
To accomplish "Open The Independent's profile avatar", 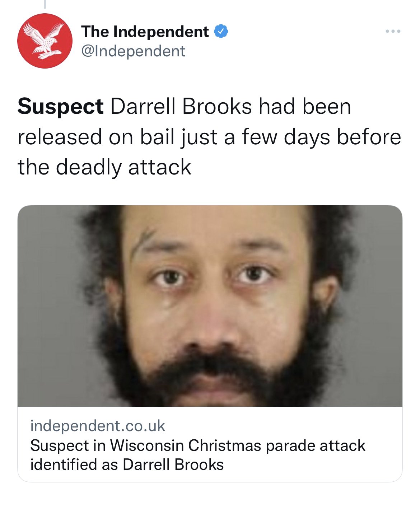I will 45,41.
